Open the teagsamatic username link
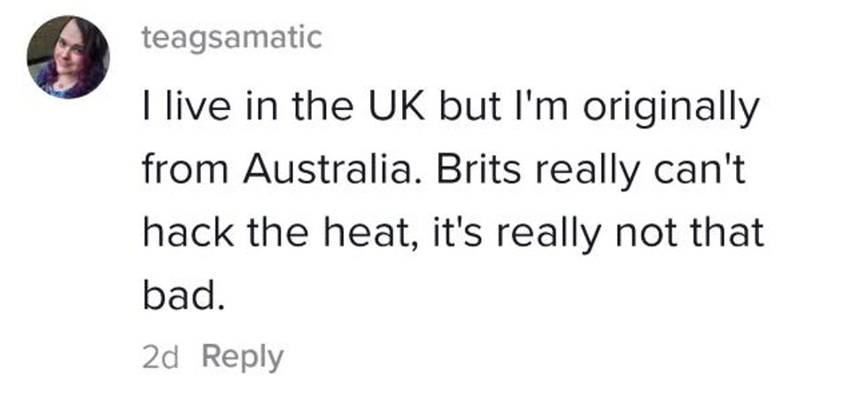Image resolution: width=868 pixels, height=397 pixels. pos(232,37)
